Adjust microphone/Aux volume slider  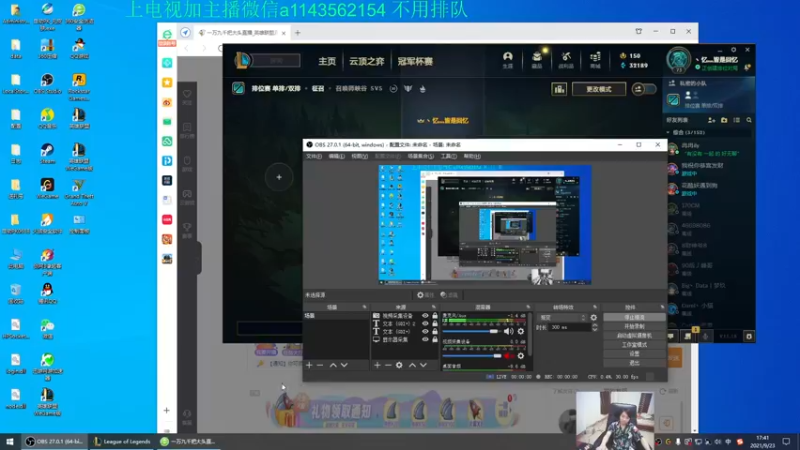click(x=471, y=332)
